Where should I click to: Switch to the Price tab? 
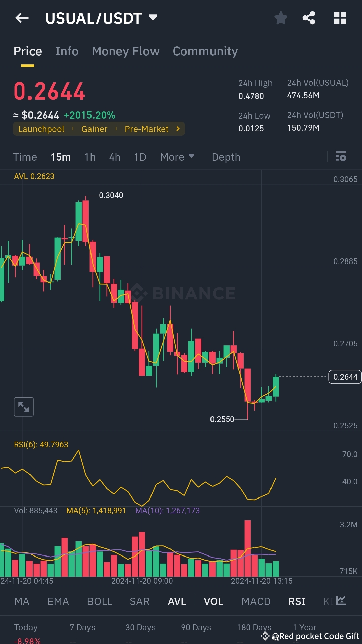(28, 51)
